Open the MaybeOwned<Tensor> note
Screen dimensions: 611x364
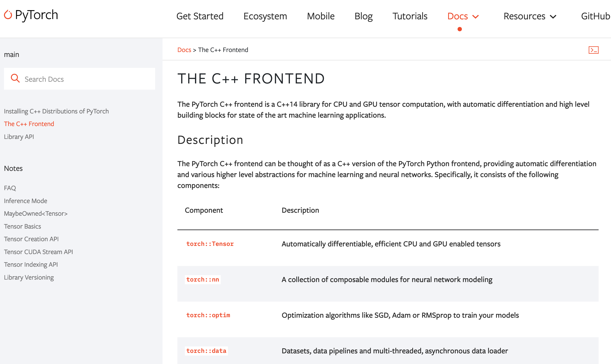pos(36,213)
